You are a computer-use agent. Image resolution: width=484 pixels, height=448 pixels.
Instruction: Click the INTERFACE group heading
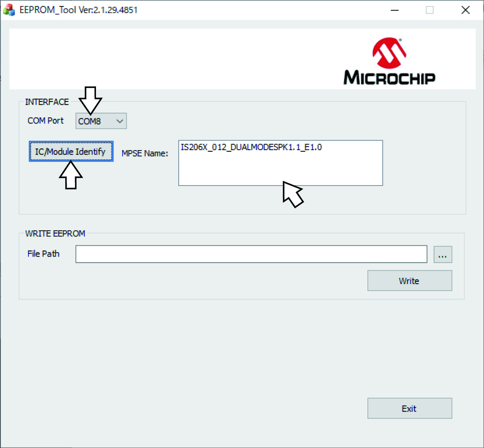tap(47, 102)
